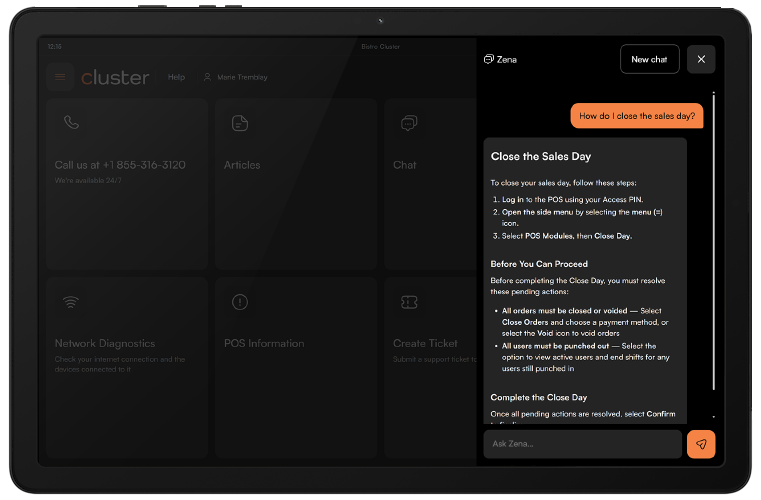Viewport: 761px width, 500px height.
Task: Click the info icon on the POS Information card
Action: coord(240,302)
